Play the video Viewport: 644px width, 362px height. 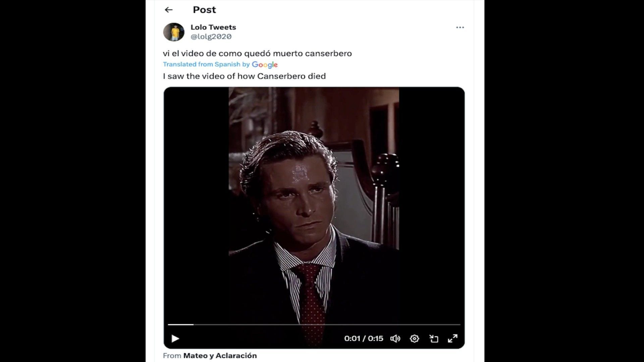click(x=175, y=339)
